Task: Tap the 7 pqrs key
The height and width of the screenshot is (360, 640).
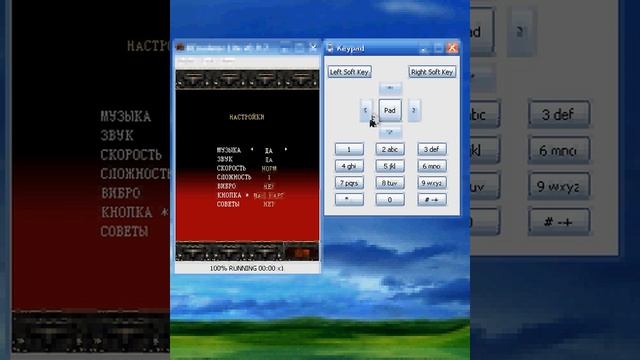Action: coord(349,183)
